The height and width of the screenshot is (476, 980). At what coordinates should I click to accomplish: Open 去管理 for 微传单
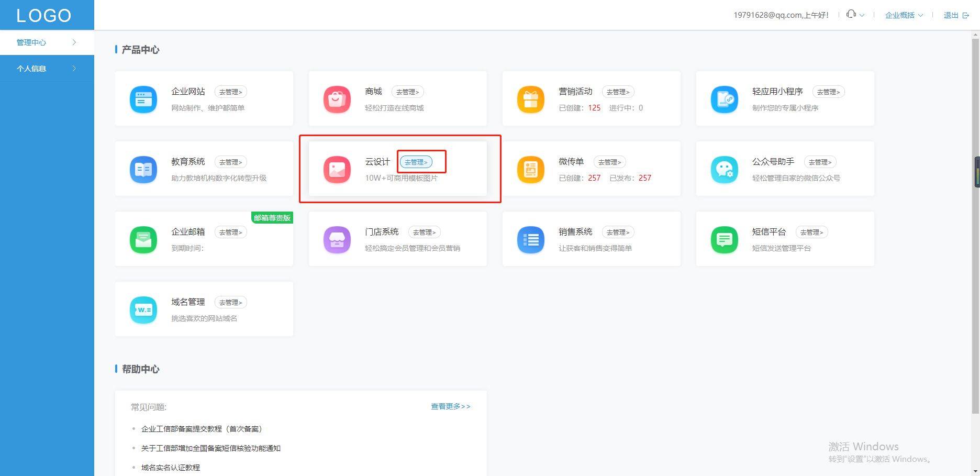[x=610, y=162]
